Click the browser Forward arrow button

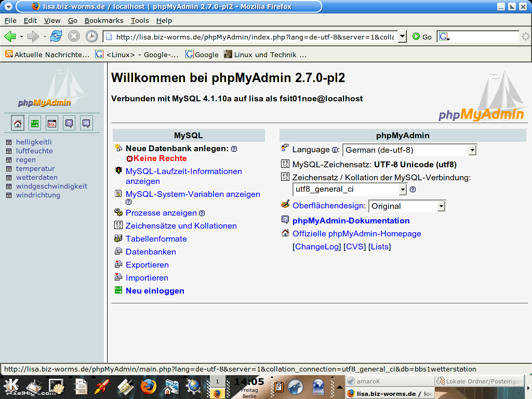(x=33, y=36)
